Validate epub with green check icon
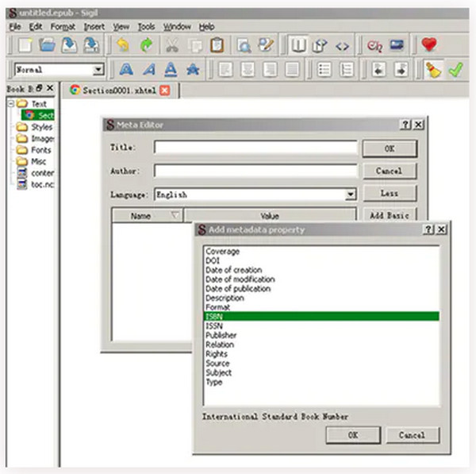Image resolution: width=476 pixels, height=474 pixels. pos(455,70)
